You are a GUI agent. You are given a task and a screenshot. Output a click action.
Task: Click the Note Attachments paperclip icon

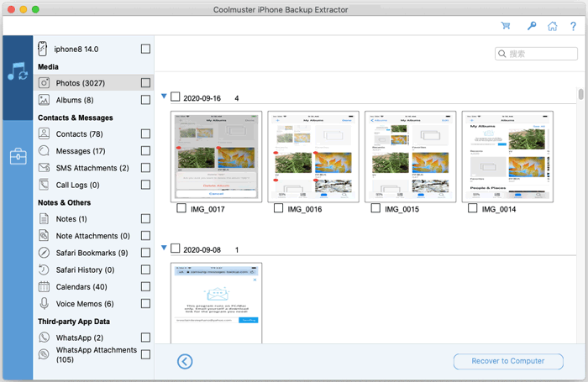pos(44,235)
